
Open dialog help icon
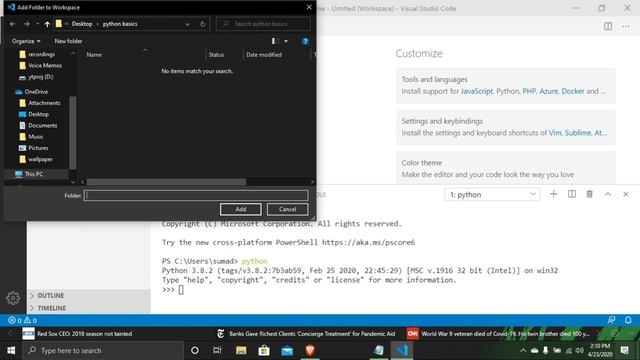(305, 41)
